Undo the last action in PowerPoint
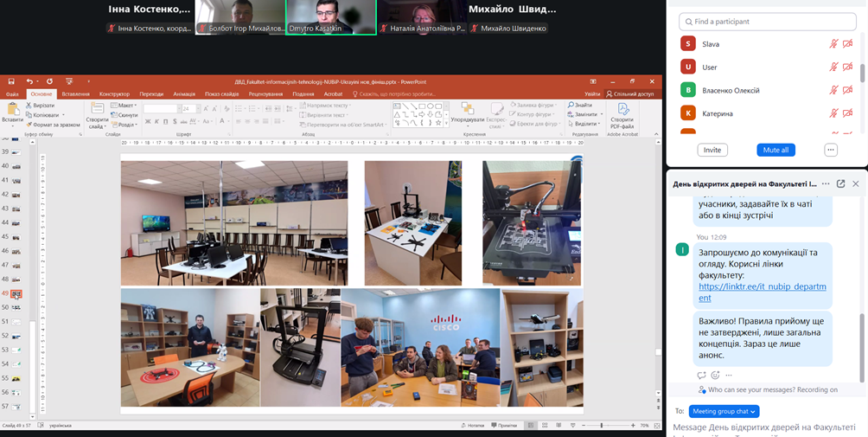This screenshot has width=868, height=437. pyautogui.click(x=29, y=81)
